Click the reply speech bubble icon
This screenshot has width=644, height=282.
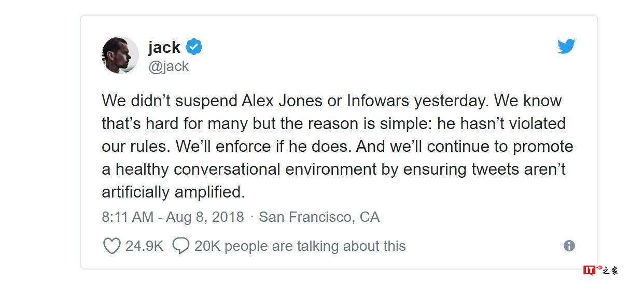(x=180, y=246)
